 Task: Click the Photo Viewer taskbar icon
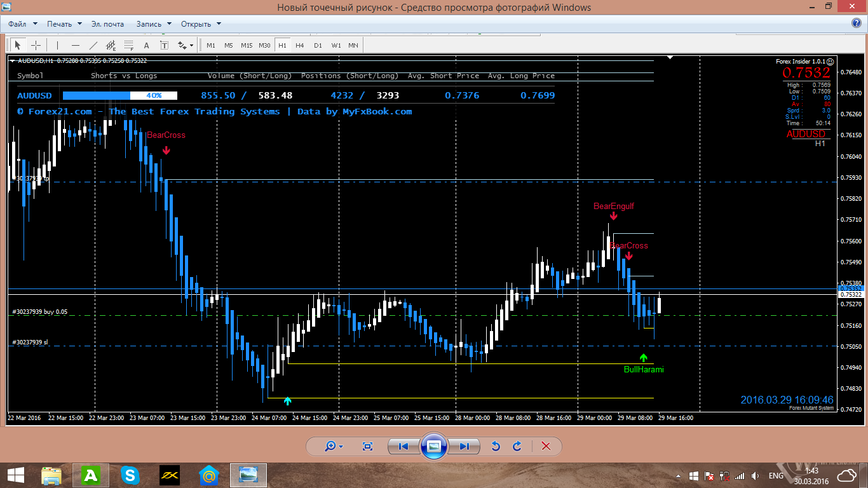click(248, 475)
